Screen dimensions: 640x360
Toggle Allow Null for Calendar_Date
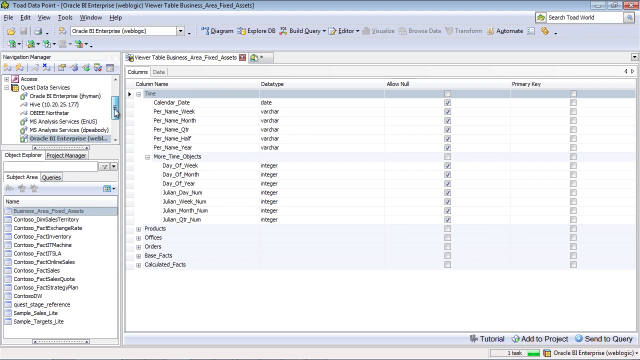(x=447, y=103)
